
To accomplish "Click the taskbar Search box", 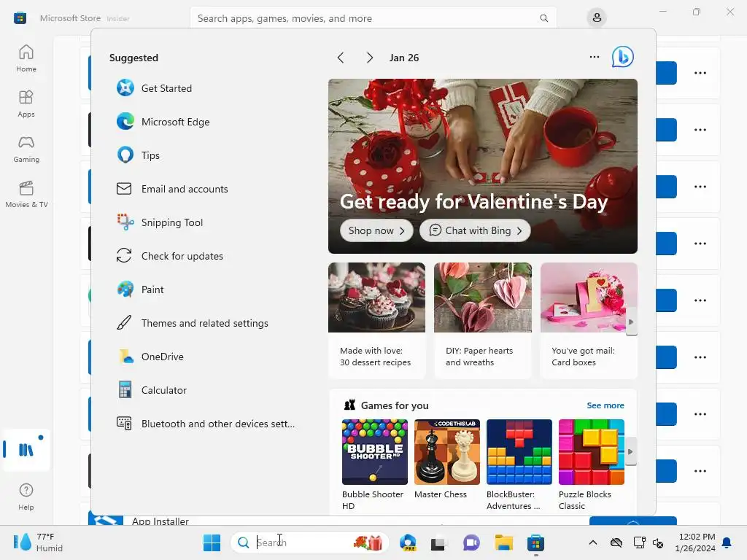I will 309,542.
